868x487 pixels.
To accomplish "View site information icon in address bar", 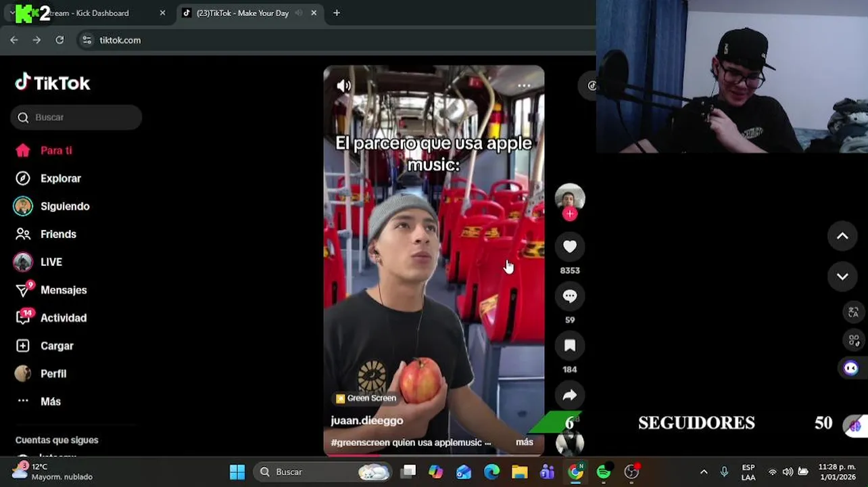I will (87, 40).
